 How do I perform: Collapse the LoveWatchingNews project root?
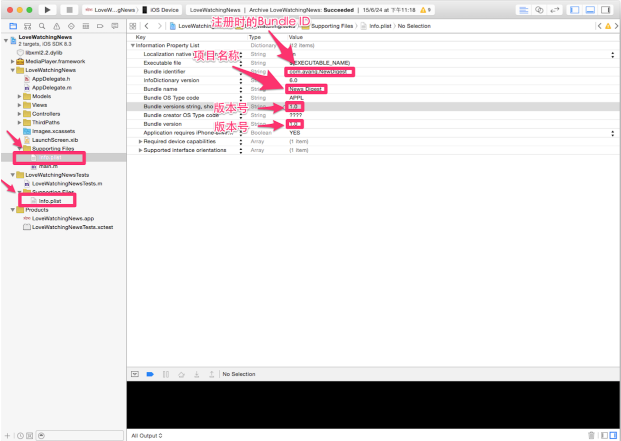[x=6, y=40]
